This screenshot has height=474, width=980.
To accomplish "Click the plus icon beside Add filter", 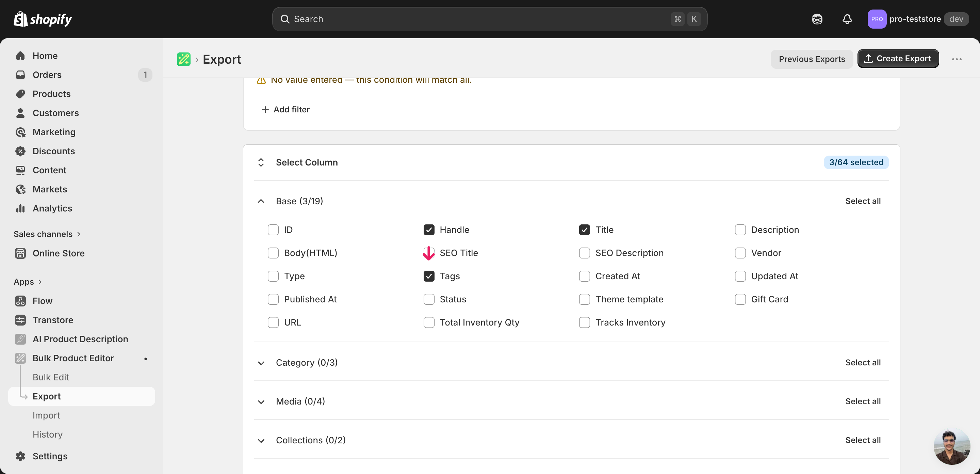I will [265, 109].
